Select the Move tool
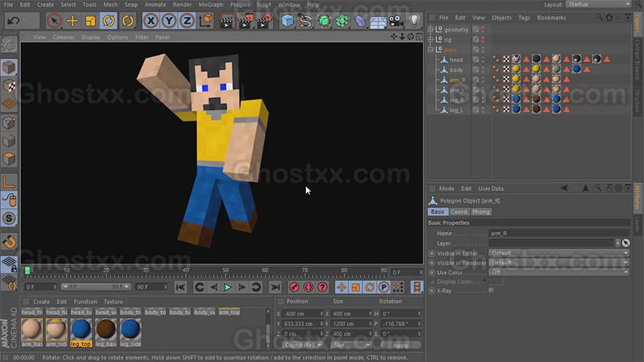The height and width of the screenshot is (362, 644). point(72,20)
